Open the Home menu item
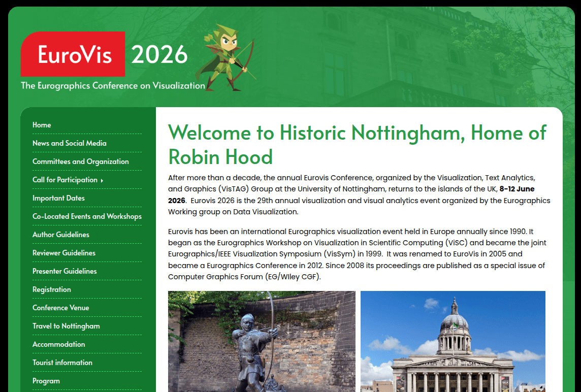This screenshot has height=392, width=581. pyautogui.click(x=42, y=125)
